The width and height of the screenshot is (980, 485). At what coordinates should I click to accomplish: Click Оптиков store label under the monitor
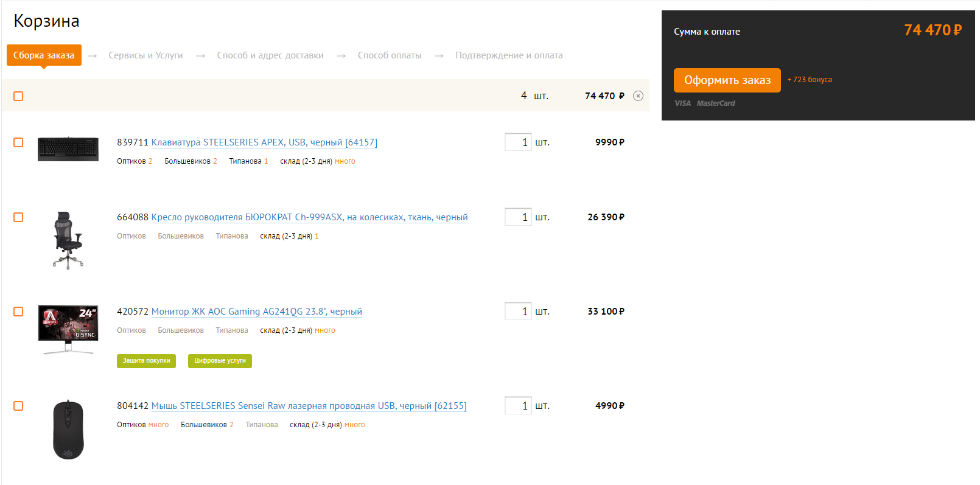pyautogui.click(x=131, y=330)
